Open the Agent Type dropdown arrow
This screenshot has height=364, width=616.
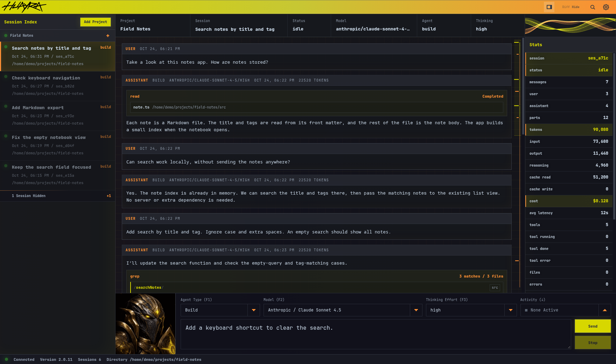click(254, 310)
